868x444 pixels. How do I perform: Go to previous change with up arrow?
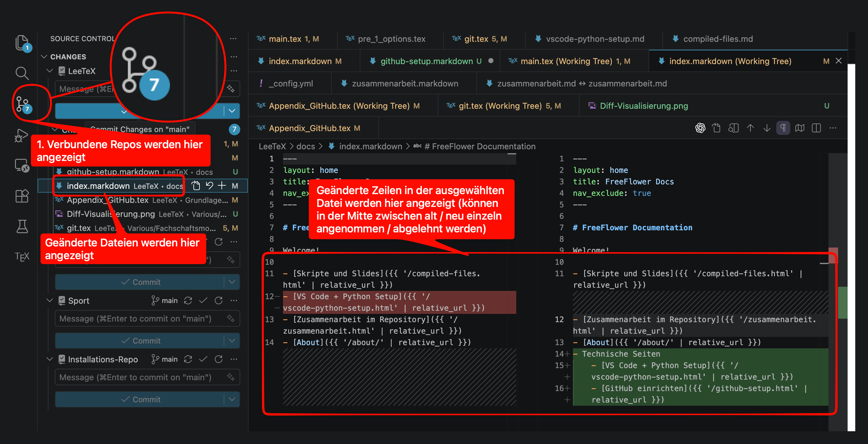[750, 128]
